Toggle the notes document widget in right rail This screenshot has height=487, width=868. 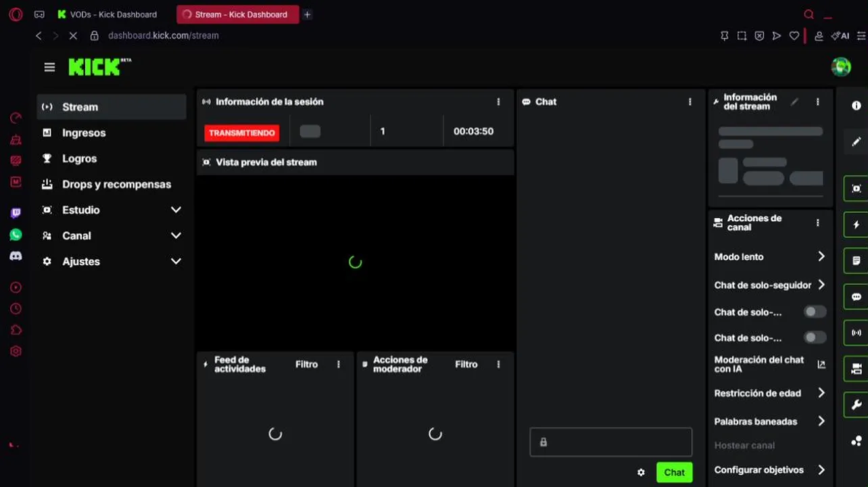(x=856, y=260)
